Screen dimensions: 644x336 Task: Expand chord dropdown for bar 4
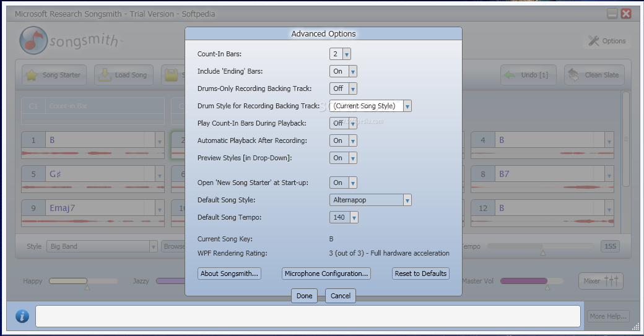[609, 140]
